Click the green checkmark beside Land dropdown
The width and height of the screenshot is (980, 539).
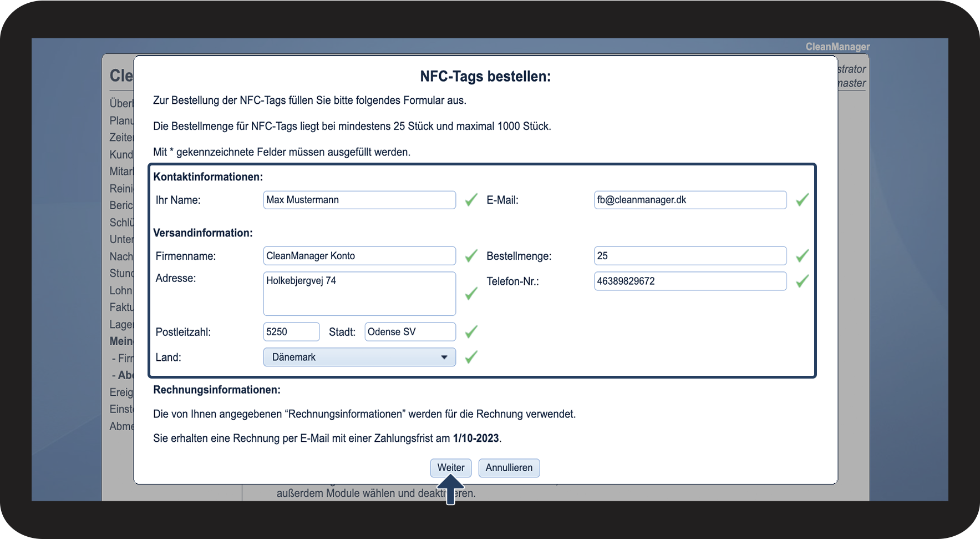tap(471, 357)
